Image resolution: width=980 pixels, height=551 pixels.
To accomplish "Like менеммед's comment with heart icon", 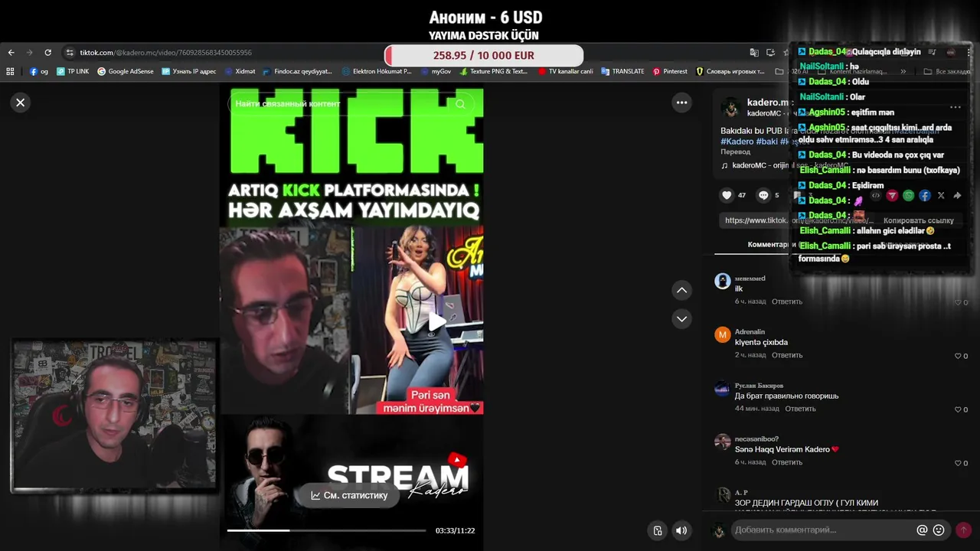I will [957, 302].
